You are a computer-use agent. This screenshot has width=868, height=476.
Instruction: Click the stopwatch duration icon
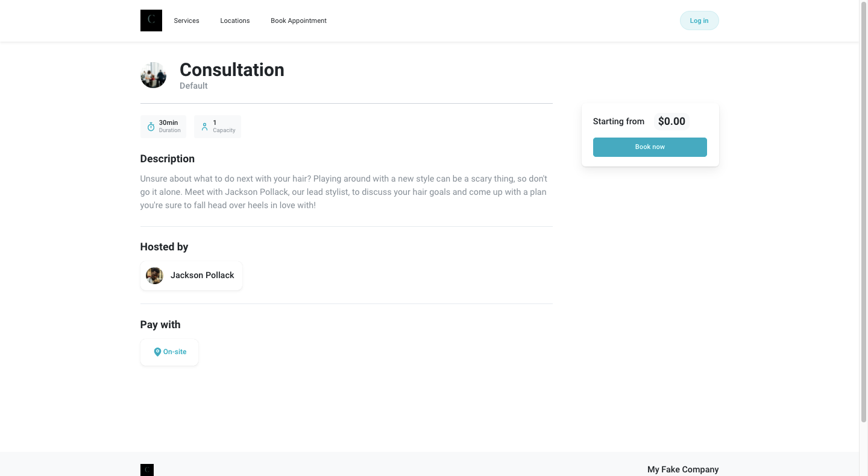(x=151, y=127)
